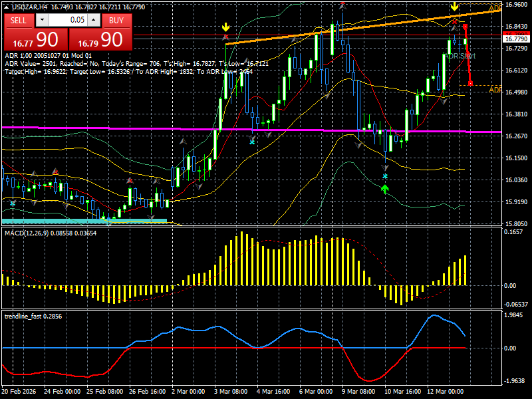Image resolution: width=532 pixels, height=399 pixels.
Task: Select the yellow down arrow above 3 Mar candle
Action: pyautogui.click(x=225, y=27)
